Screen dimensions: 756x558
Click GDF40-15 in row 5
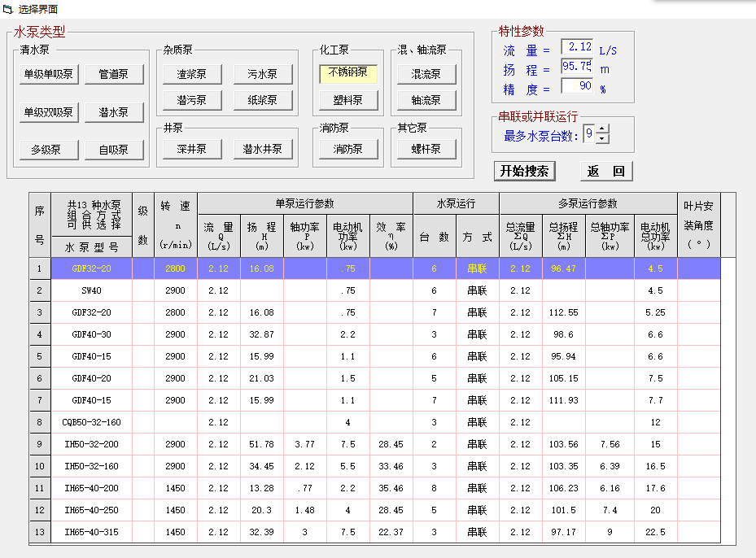pyautogui.click(x=92, y=356)
